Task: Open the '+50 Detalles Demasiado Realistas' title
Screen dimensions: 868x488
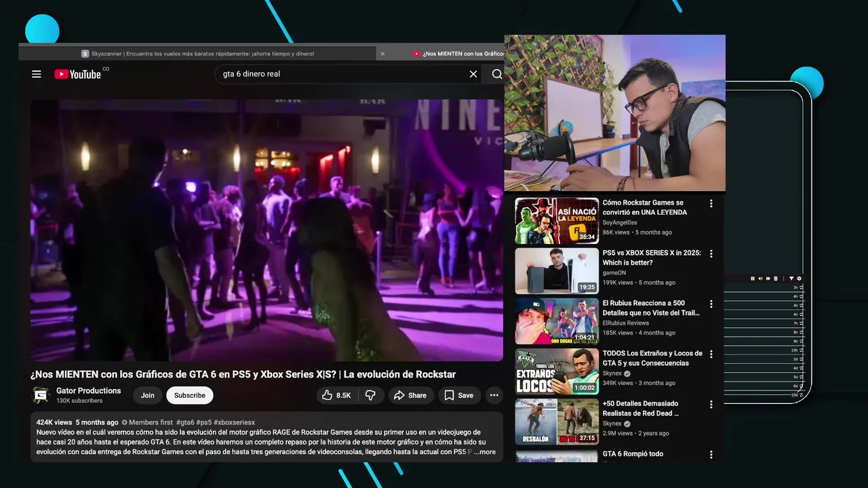Action: [641, 408]
